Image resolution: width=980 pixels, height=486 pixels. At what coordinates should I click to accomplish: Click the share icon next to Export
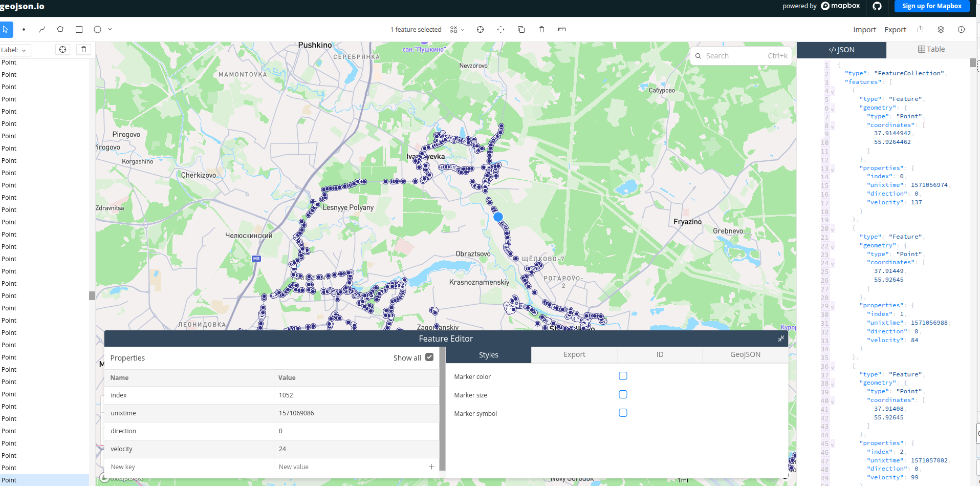[x=920, y=30]
